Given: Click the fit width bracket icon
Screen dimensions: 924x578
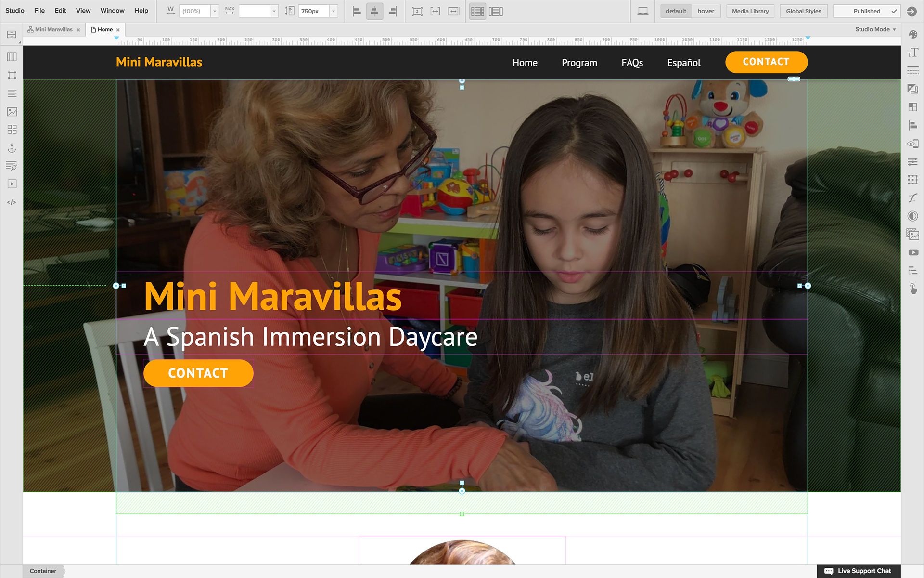Looking at the screenshot, I should 436,11.
